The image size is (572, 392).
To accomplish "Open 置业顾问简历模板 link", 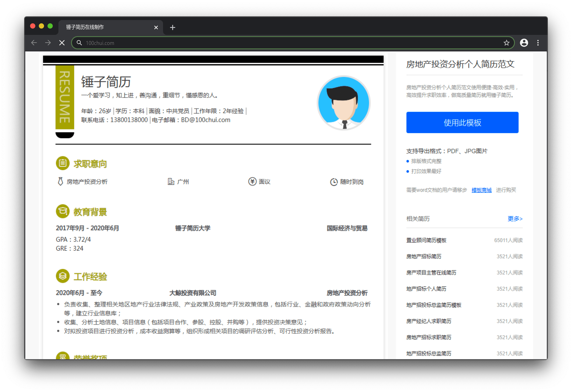I will 426,240.
